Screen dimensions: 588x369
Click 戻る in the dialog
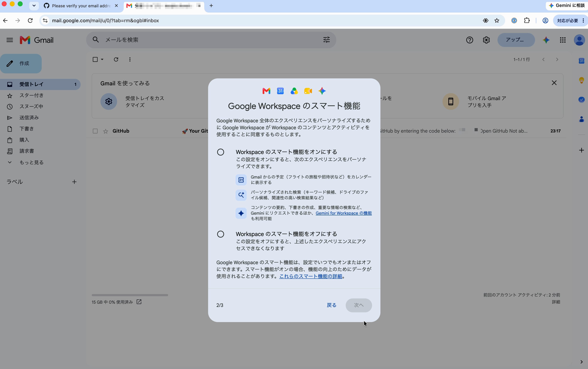[x=331, y=305]
